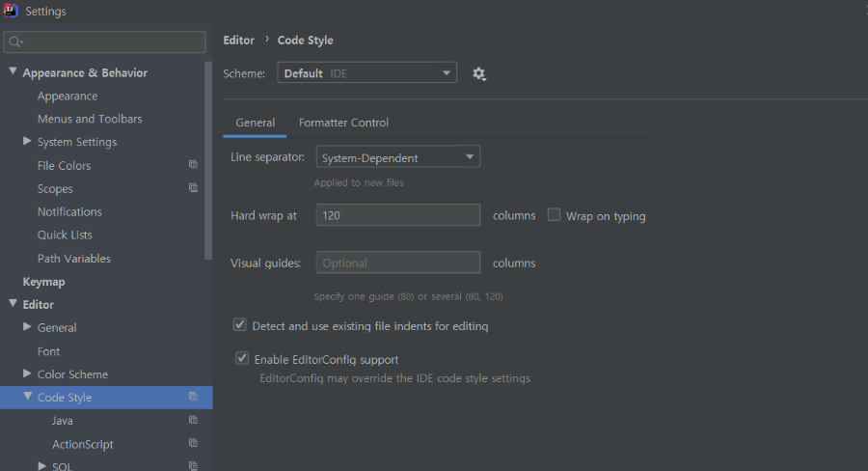Click the Visual guides input field
The height and width of the screenshot is (471, 868).
[x=397, y=263]
